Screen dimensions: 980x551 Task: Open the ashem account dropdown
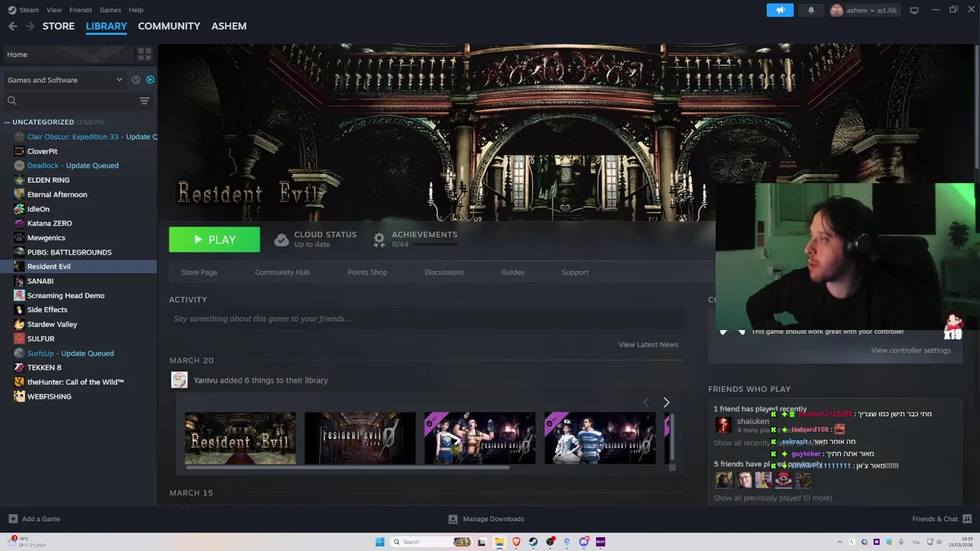point(864,10)
